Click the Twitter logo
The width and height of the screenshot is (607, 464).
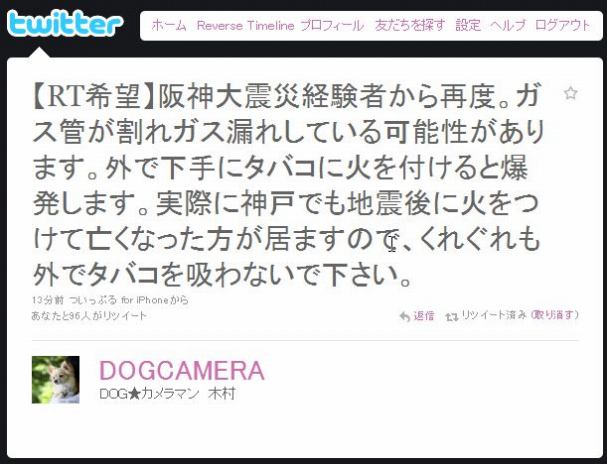[65, 23]
